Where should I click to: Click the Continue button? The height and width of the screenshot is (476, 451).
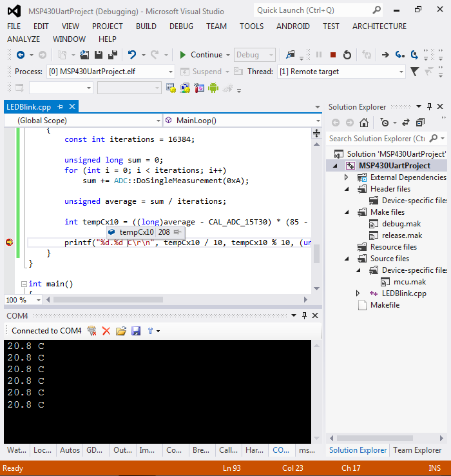click(201, 55)
